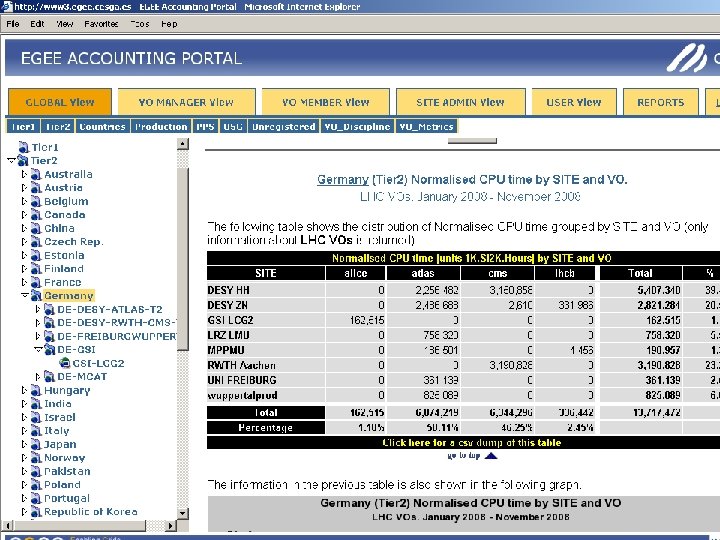The width and height of the screenshot is (720, 540).
Task: Click the Total column header
Action: [x=641, y=273]
